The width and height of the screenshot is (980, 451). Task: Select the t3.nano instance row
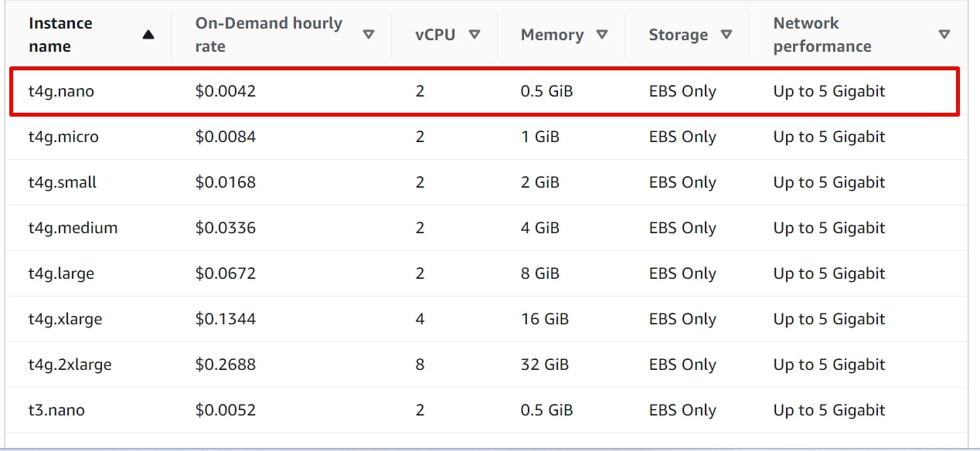56,410
